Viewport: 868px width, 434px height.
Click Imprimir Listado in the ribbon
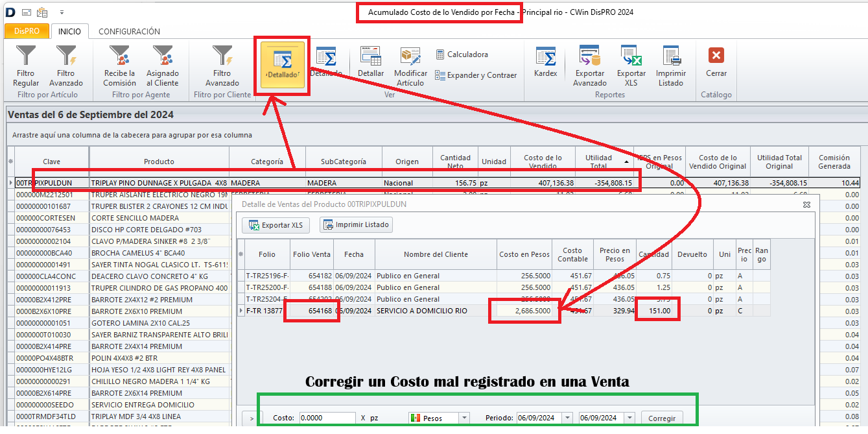pos(671,68)
